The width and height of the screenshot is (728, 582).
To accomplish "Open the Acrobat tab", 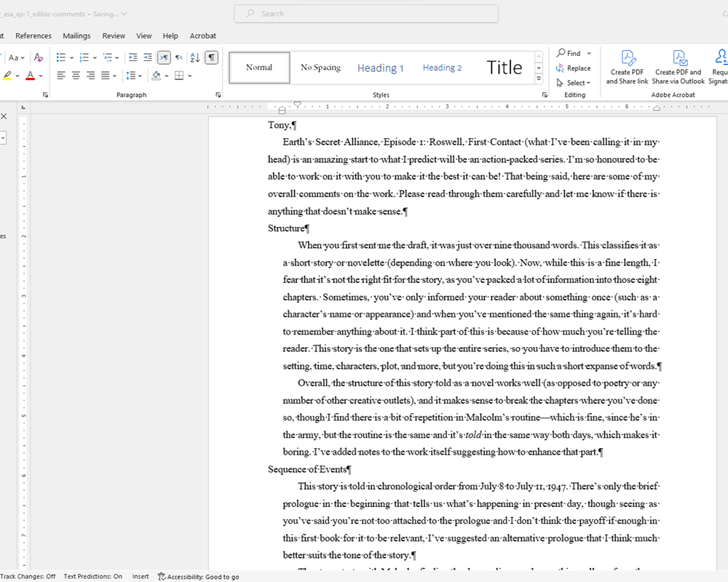I will [x=203, y=36].
